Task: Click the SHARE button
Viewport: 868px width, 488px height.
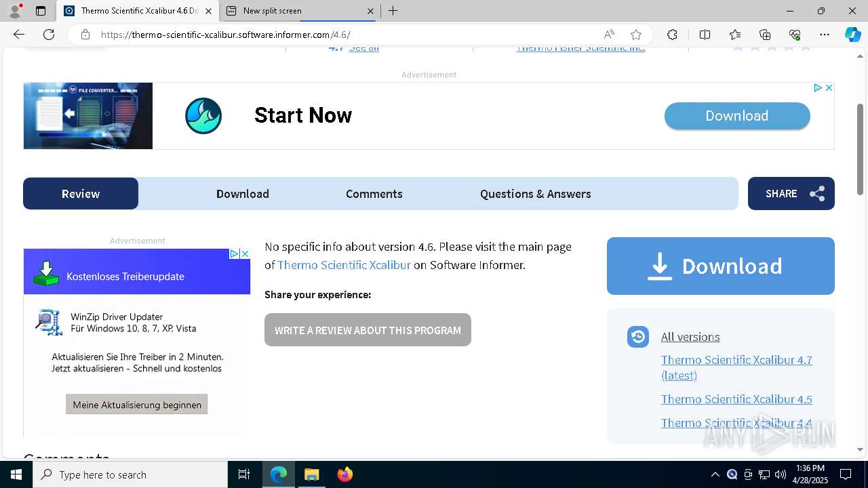Action: (x=791, y=194)
